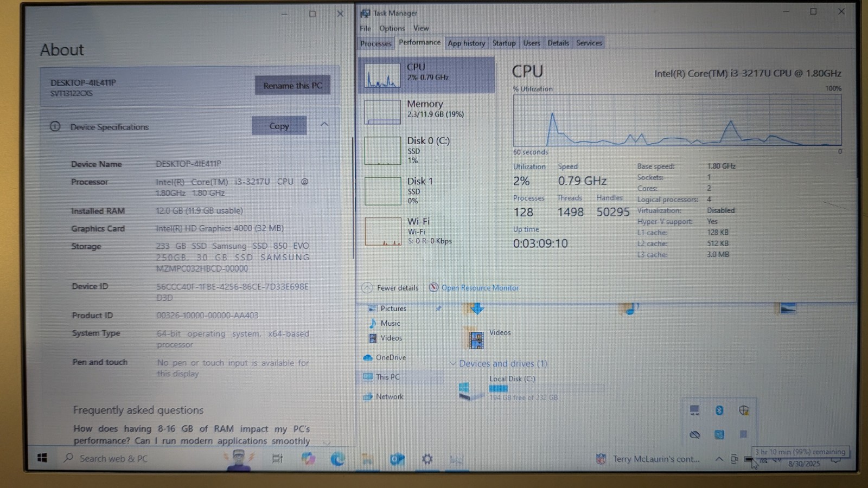Switch to the Details tab
Screen dimensions: 868x488
coord(558,43)
